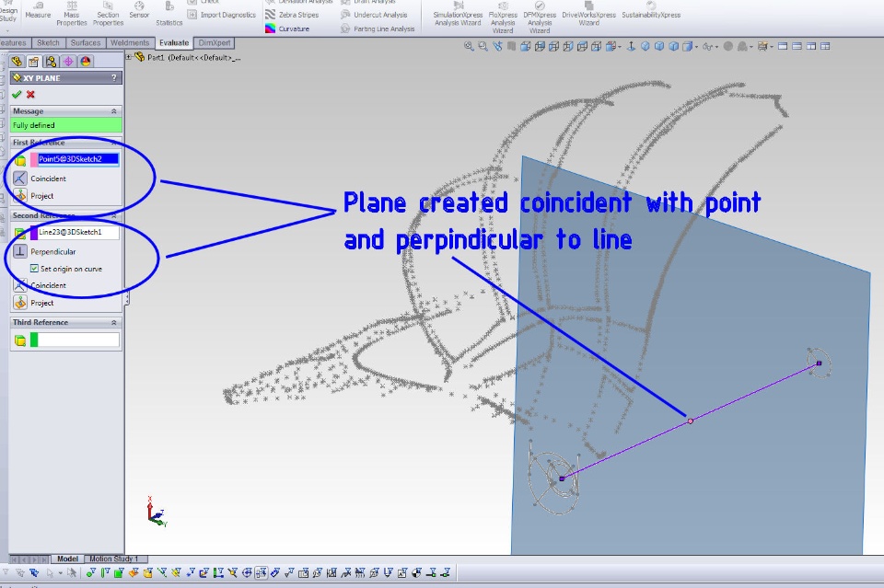The width and height of the screenshot is (884, 588).
Task: Start Parting Line Analysis
Action: tap(378, 29)
